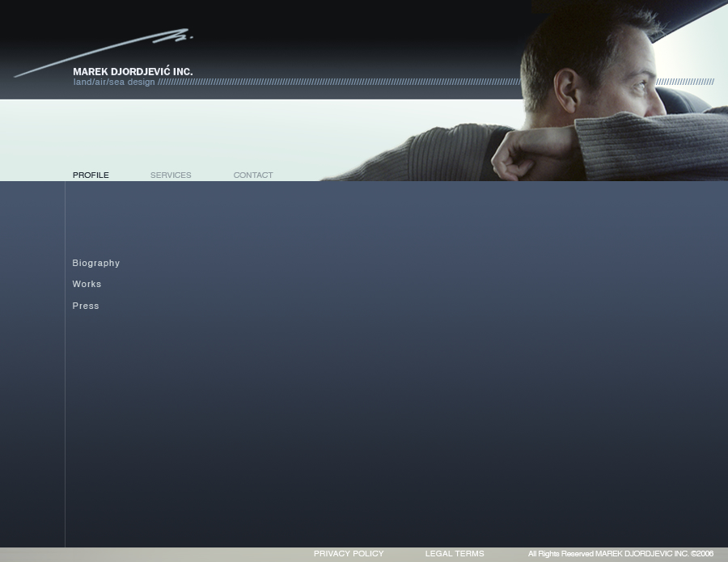Click the land/air/sea design tagline
The height and width of the screenshot is (562, 728).
point(114,82)
